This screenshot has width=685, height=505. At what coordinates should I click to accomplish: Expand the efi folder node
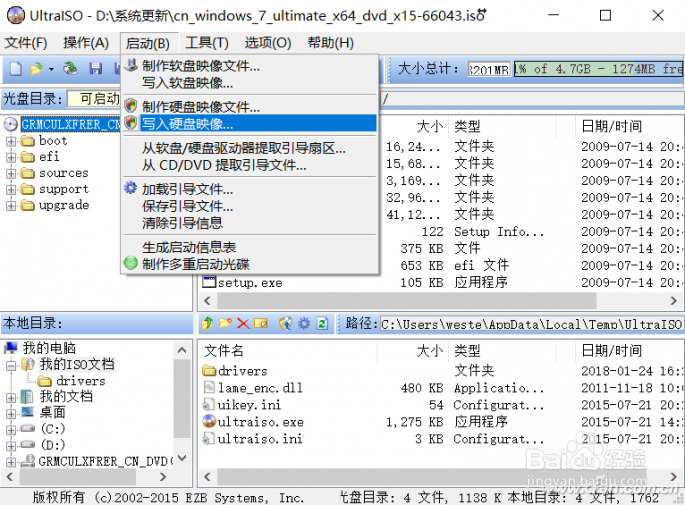click(x=11, y=158)
